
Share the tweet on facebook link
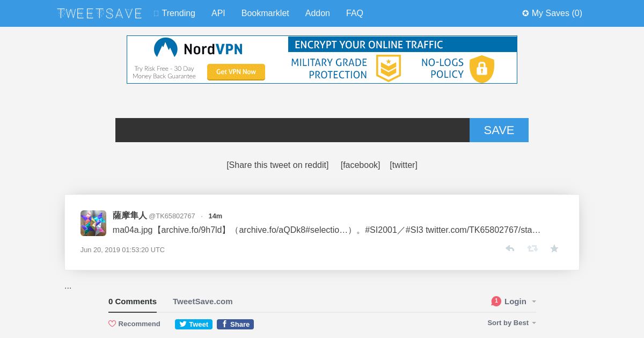(360, 165)
